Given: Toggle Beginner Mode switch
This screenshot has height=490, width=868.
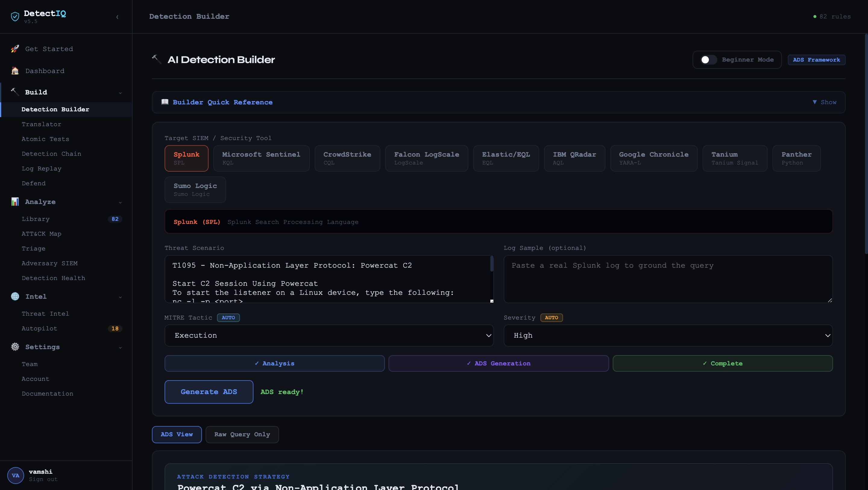Looking at the screenshot, I should tap(708, 60).
